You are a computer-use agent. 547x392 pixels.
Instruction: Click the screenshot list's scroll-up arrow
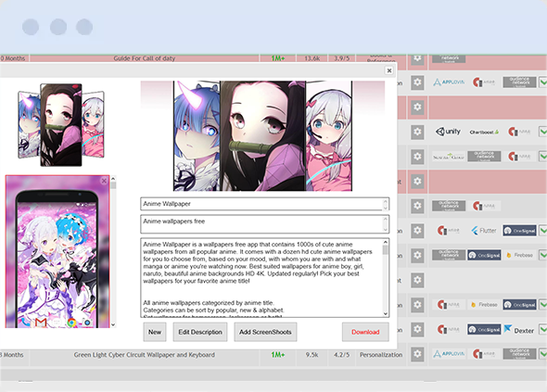[113, 179]
